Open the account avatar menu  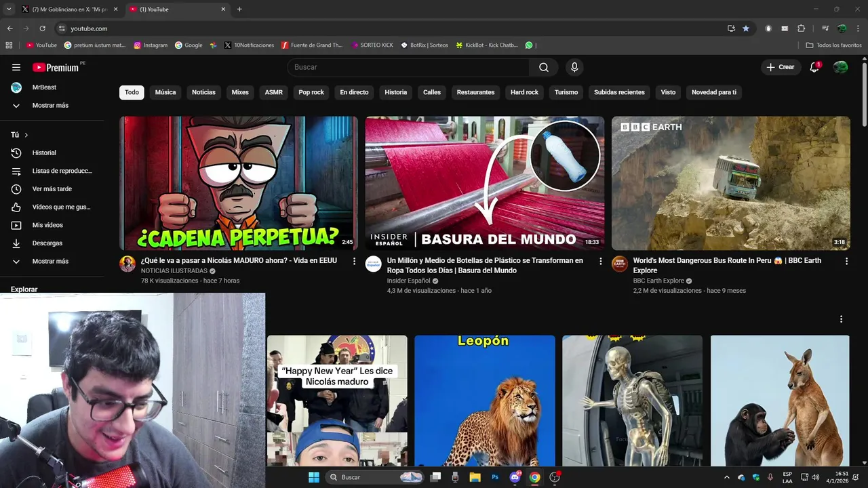[840, 67]
